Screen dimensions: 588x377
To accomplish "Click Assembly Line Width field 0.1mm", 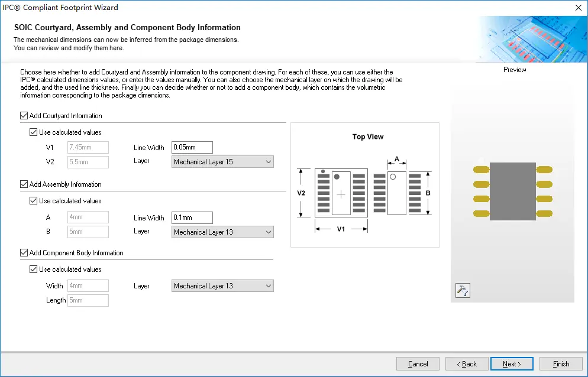I will [x=192, y=217].
